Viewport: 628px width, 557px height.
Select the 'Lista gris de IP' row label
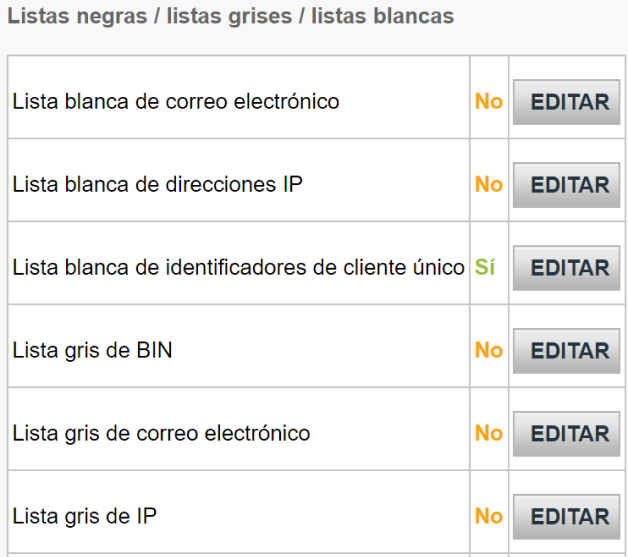point(84,517)
